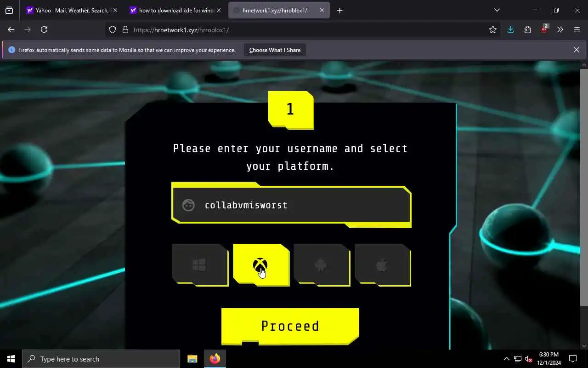588x368 pixels.
Task: Open the Firefox application menu
Action: pyautogui.click(x=577, y=29)
